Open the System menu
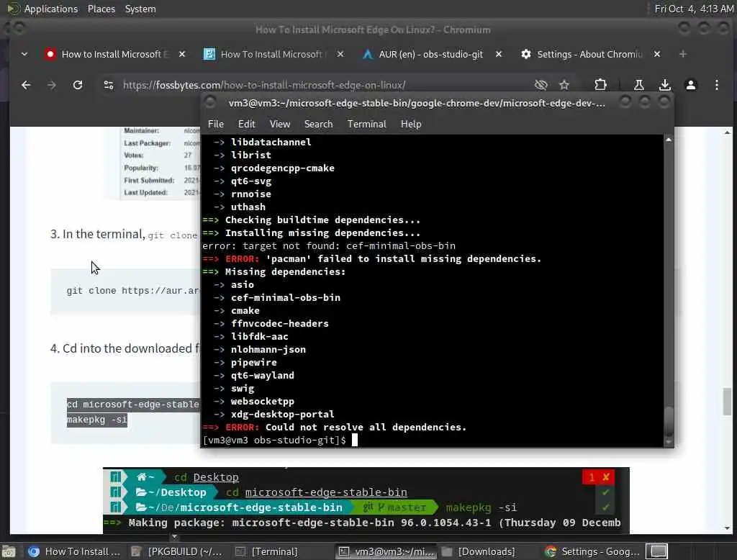The width and height of the screenshot is (737, 560). (x=140, y=9)
